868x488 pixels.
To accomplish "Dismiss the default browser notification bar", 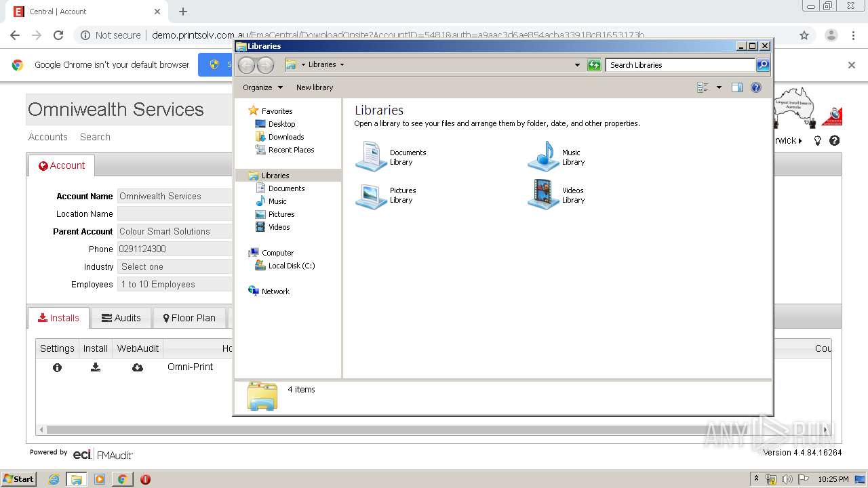I will [x=852, y=65].
